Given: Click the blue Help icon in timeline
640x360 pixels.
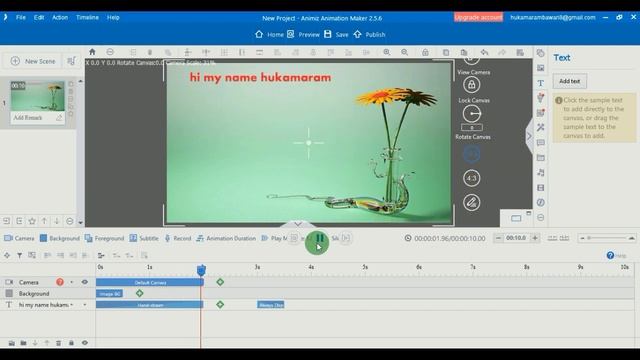Looking at the screenshot, I should point(610,256).
